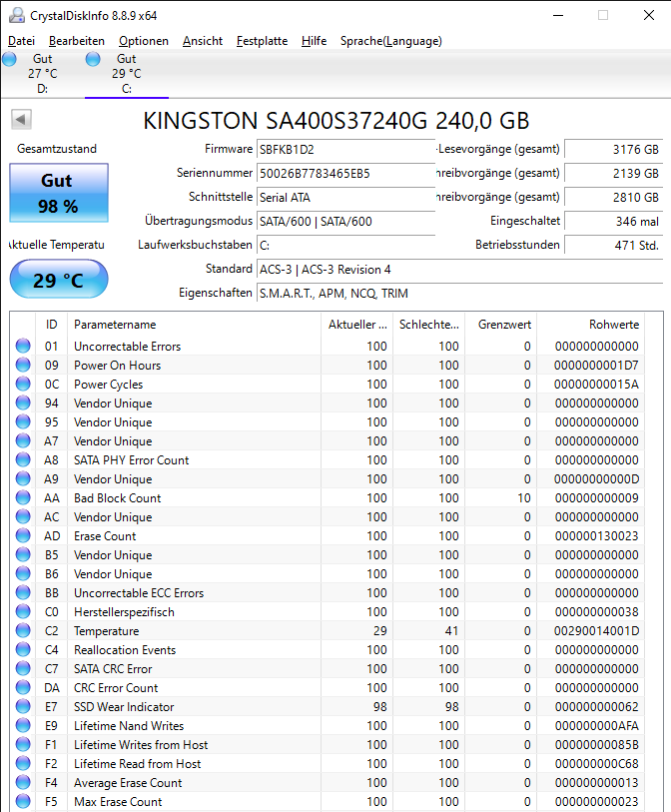Open the Optionen menu
The image size is (671, 812).
pyautogui.click(x=144, y=41)
